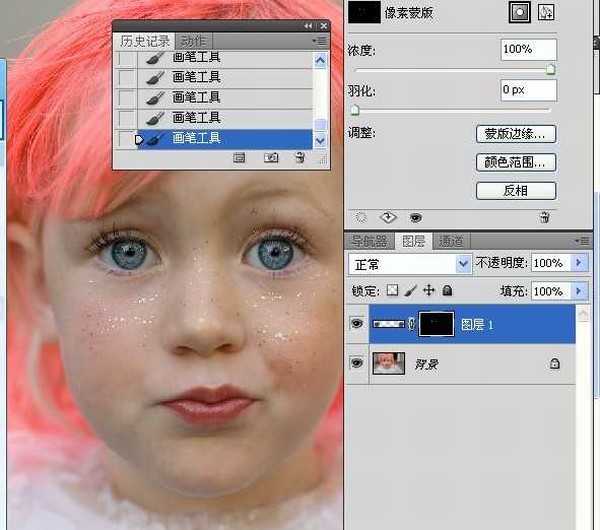Open the 填充 slider arrow

(579, 291)
